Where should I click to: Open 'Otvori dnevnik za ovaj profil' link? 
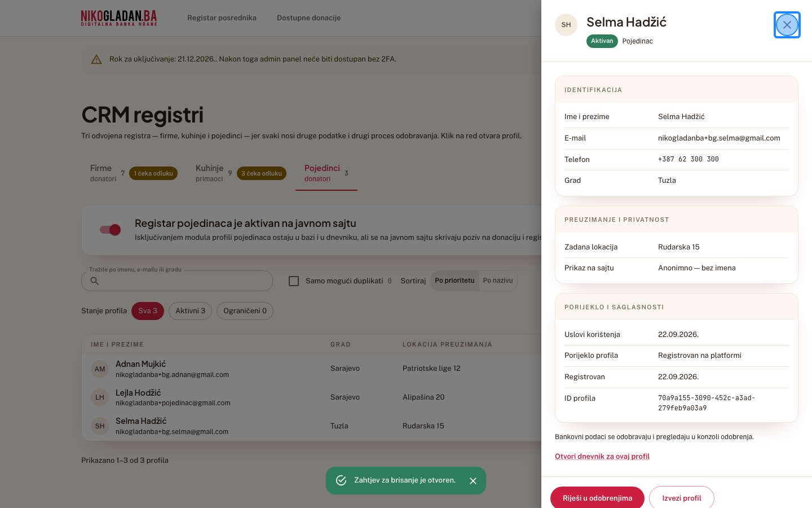coord(602,457)
